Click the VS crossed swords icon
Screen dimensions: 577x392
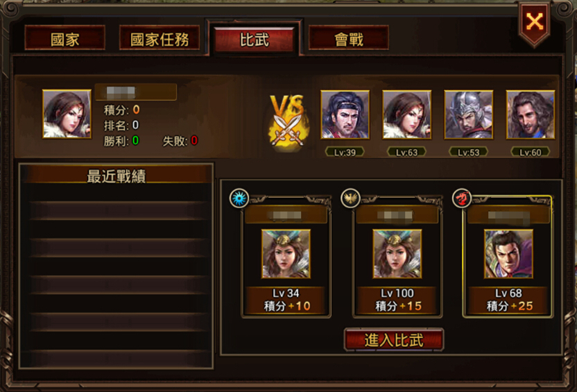[x=288, y=121]
